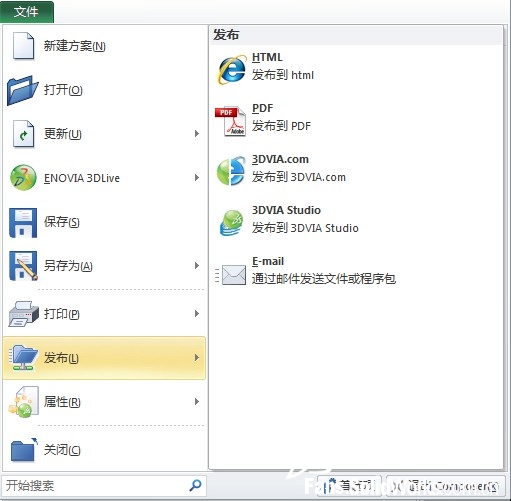The height and width of the screenshot is (501, 511).
Task: Select the highlighted 发布(L) menu entry
Action: (104, 358)
